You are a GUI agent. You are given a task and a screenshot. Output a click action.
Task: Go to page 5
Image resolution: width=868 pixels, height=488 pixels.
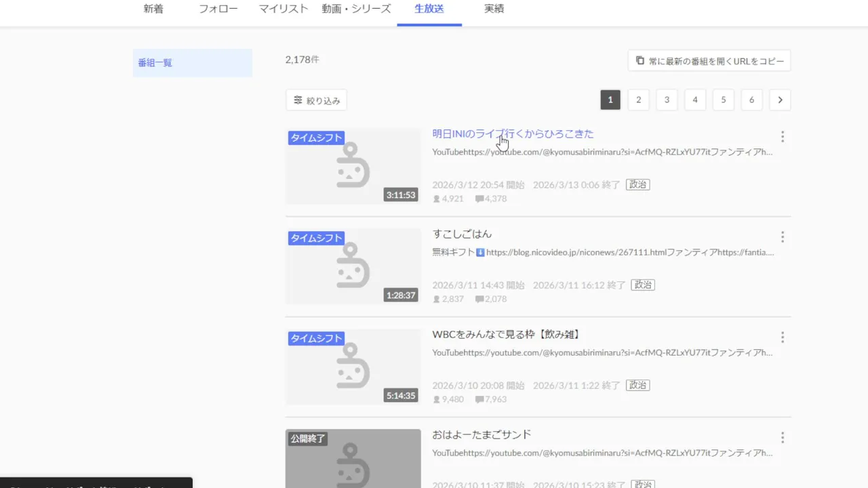pyautogui.click(x=724, y=100)
